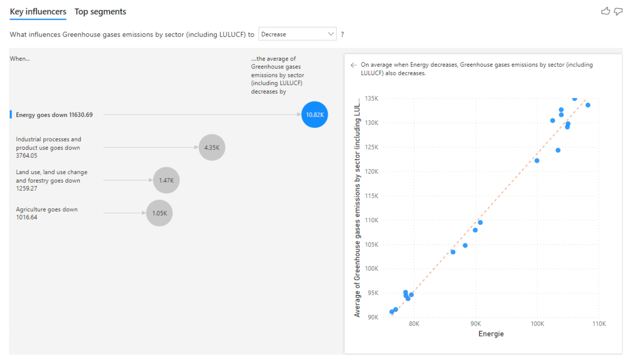This screenshot has width=632, height=364.
Task: Click the lowest-left scatter plot data point
Action: 392,312
